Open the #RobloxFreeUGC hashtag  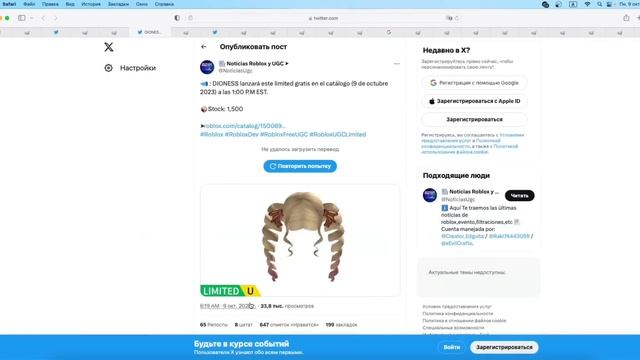pyautogui.click(x=284, y=134)
